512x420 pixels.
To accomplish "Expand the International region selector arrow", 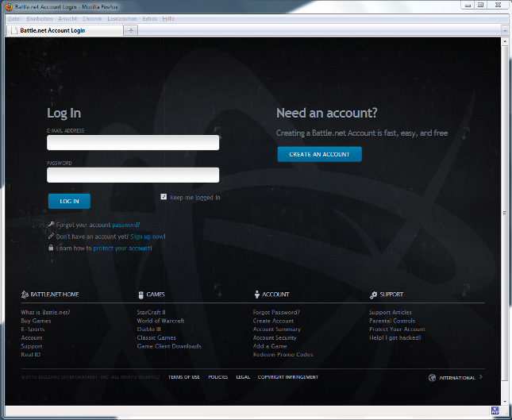I will point(481,377).
